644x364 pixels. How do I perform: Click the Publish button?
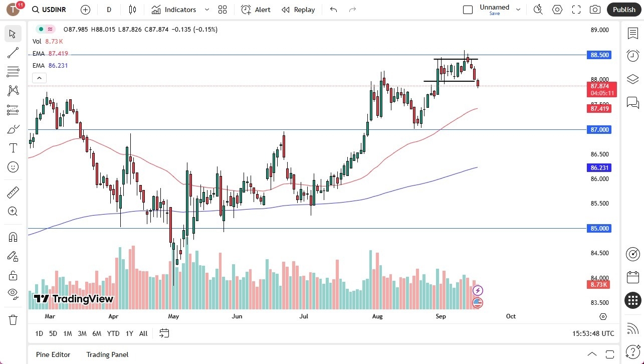[x=624, y=10]
